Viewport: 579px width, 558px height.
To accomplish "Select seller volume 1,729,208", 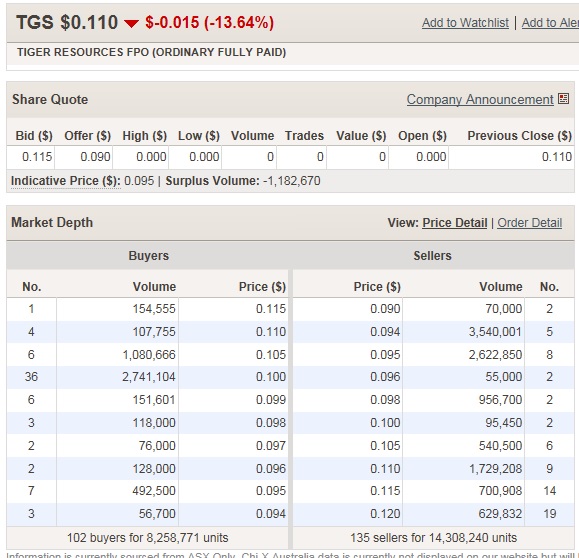I will pos(495,468).
